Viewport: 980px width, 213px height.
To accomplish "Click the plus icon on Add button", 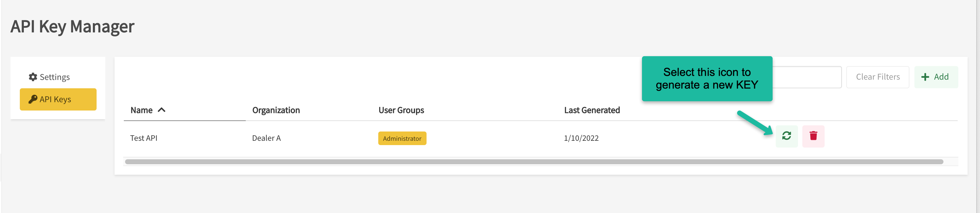I will pos(925,77).
